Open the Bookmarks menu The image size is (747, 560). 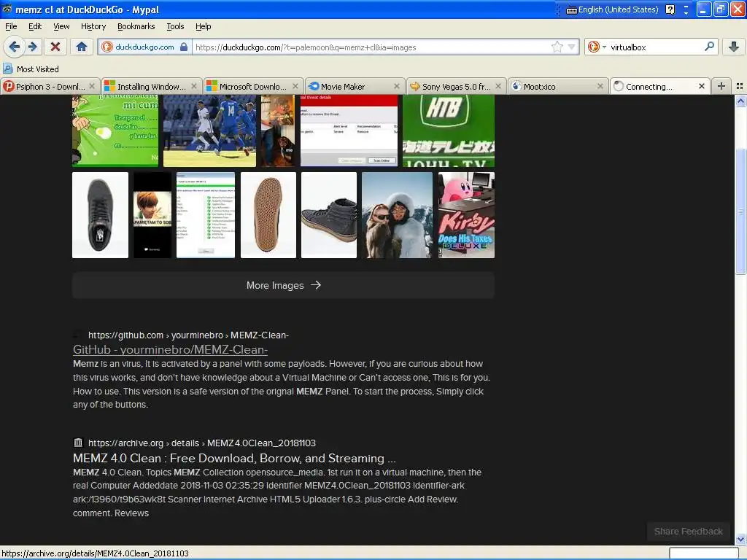point(136,26)
